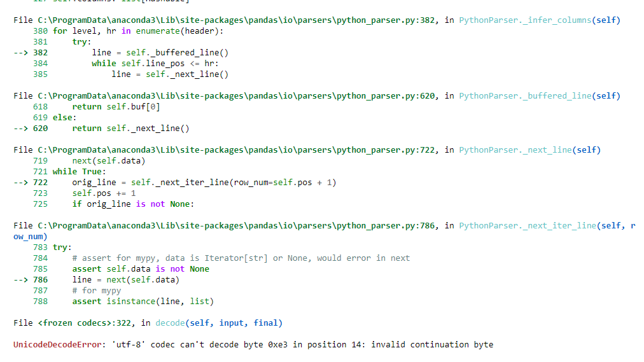Click line 618 'return self.buf[0]'
This screenshot has width=644, height=362.
pos(116,107)
